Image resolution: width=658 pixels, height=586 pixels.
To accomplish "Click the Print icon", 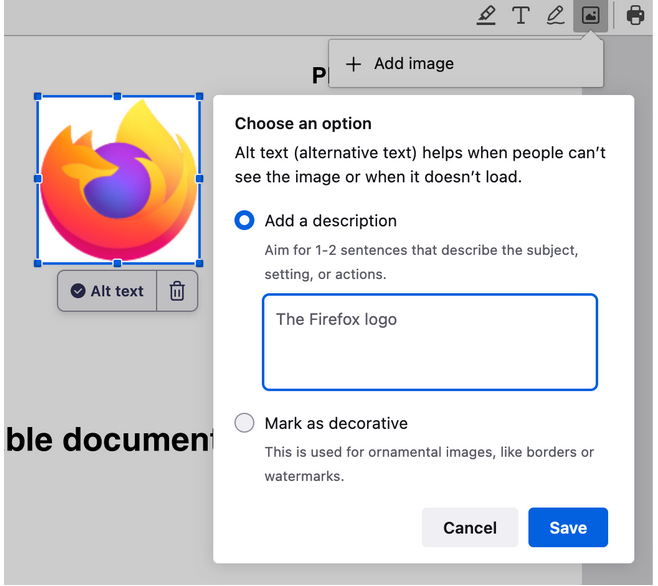I will (635, 16).
